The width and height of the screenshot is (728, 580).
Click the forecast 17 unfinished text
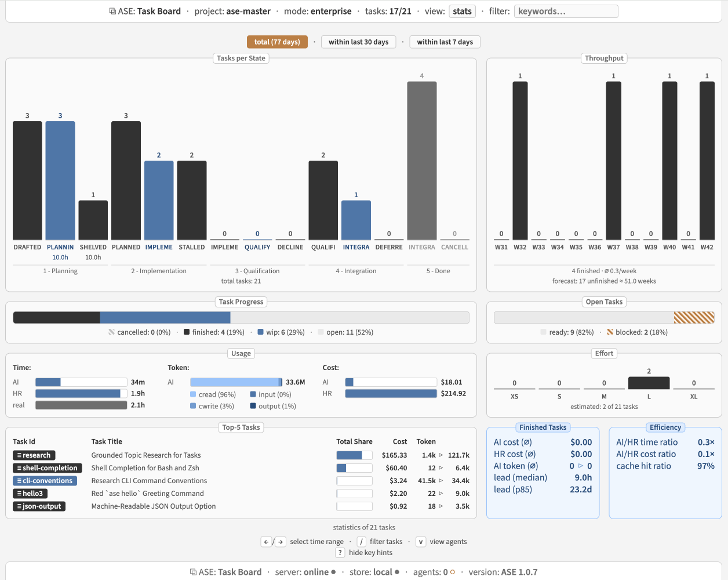pyautogui.click(x=604, y=281)
